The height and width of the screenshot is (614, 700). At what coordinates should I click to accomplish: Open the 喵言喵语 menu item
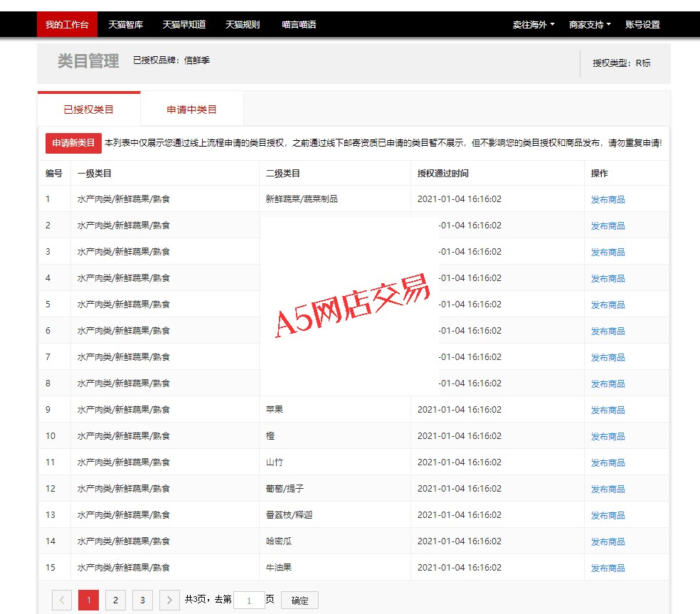(x=299, y=25)
